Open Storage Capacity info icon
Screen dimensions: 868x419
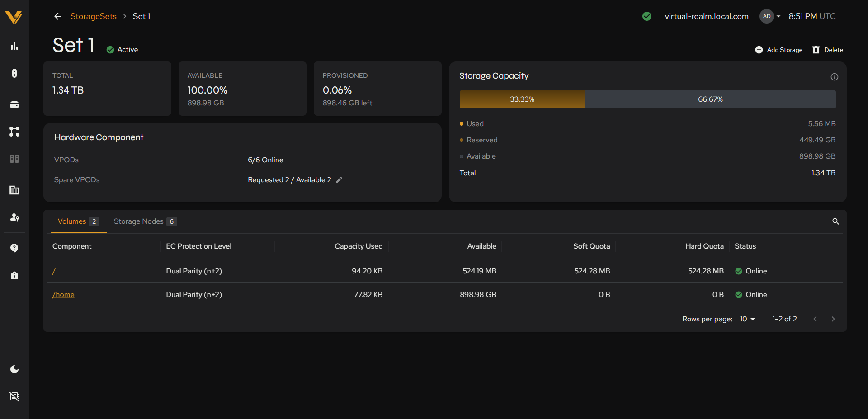[x=835, y=77]
